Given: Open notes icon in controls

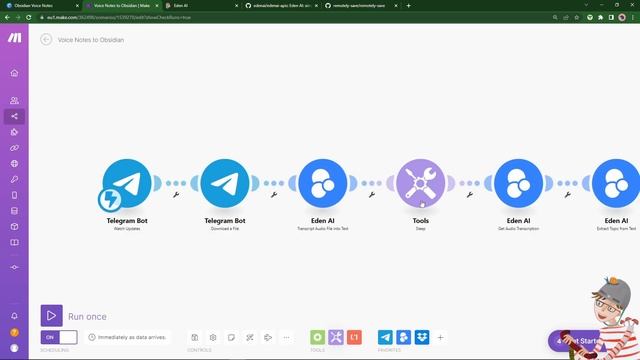Looking at the screenshot, I should click(x=231, y=337).
